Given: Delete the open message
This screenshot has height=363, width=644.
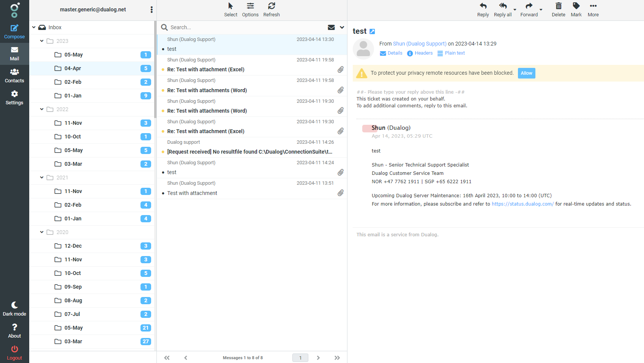Looking at the screenshot, I should point(558,10).
